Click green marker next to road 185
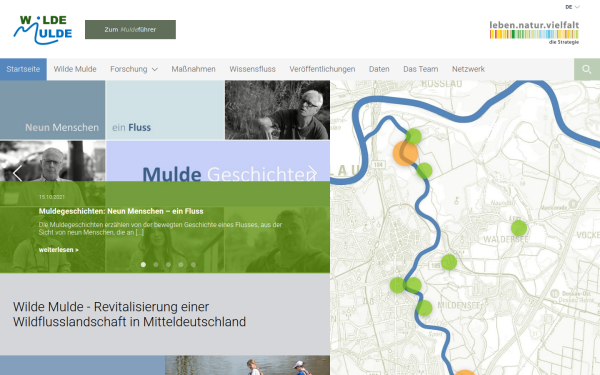 point(449,262)
